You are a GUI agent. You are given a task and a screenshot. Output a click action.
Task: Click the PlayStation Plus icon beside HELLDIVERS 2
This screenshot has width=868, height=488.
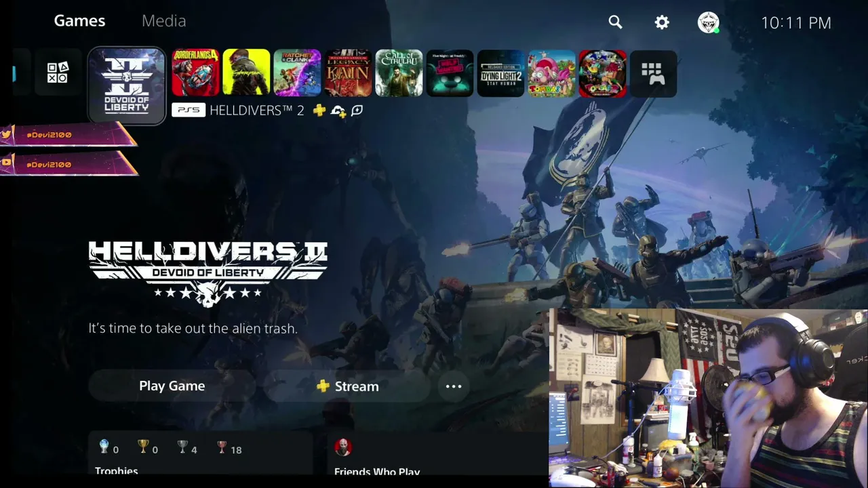click(319, 110)
